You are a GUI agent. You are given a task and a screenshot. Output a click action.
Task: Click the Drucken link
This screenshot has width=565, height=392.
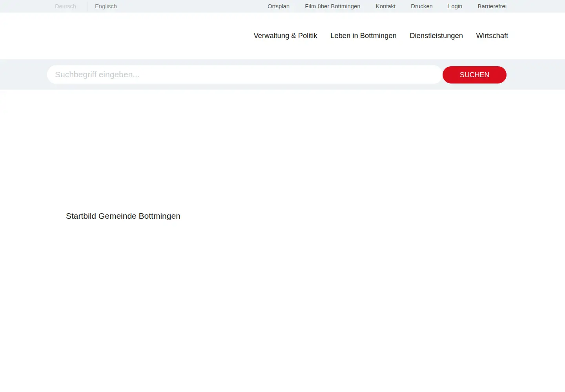point(422,6)
